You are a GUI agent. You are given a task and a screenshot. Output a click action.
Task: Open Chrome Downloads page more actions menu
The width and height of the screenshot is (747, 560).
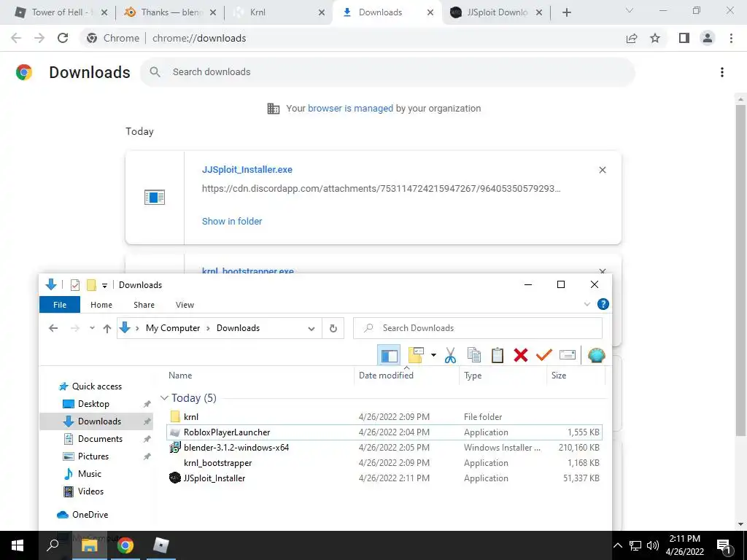coord(722,72)
